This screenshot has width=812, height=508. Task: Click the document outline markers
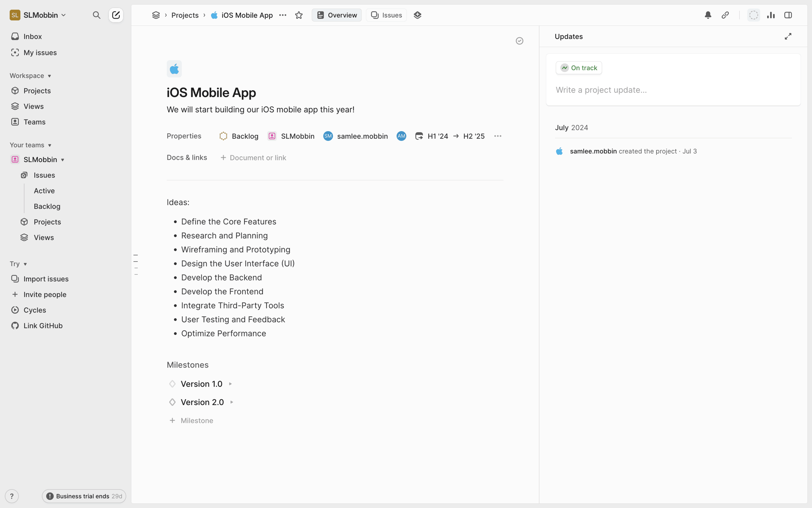[136, 265]
